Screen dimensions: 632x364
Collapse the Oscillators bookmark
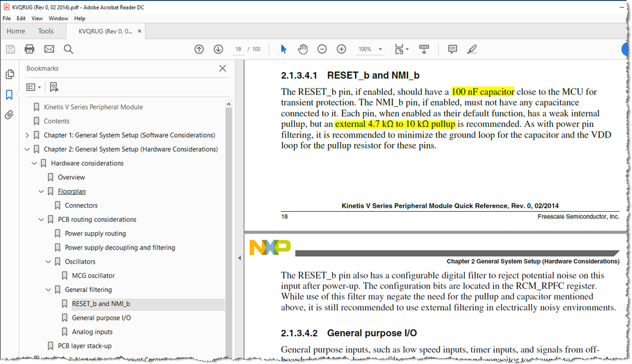48,262
